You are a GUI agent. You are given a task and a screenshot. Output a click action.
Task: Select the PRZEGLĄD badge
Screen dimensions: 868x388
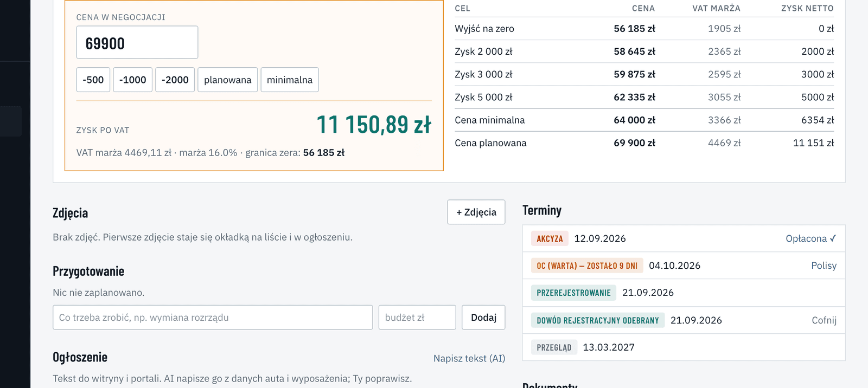coord(554,347)
